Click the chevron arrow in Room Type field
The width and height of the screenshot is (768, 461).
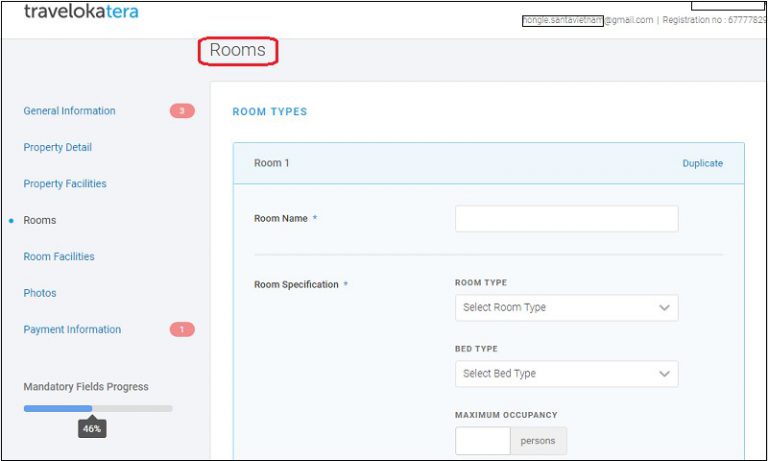tap(664, 308)
